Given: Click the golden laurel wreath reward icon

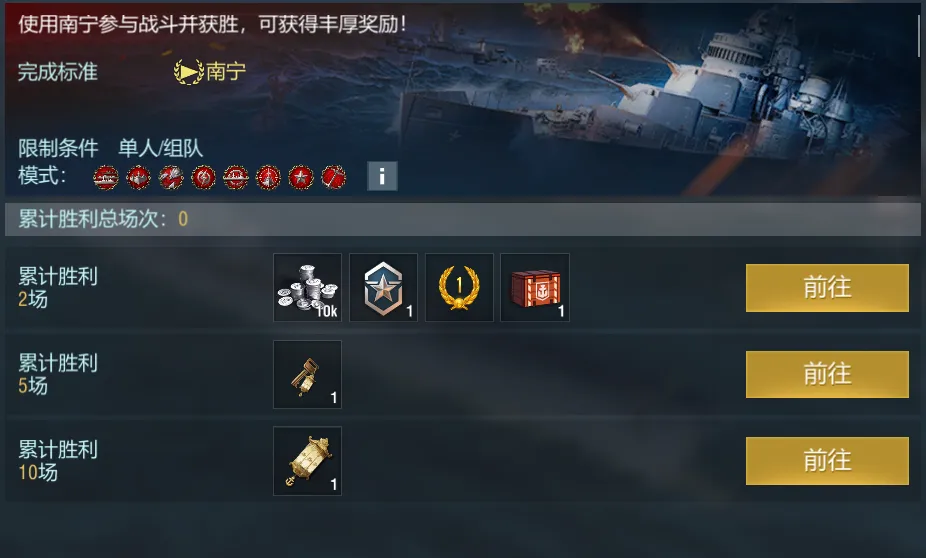Looking at the screenshot, I should pos(459,288).
